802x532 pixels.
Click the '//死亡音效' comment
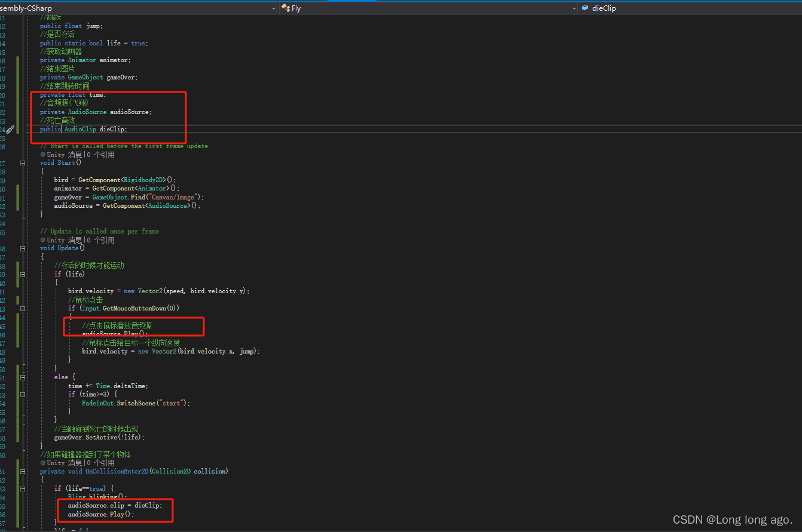click(57, 120)
